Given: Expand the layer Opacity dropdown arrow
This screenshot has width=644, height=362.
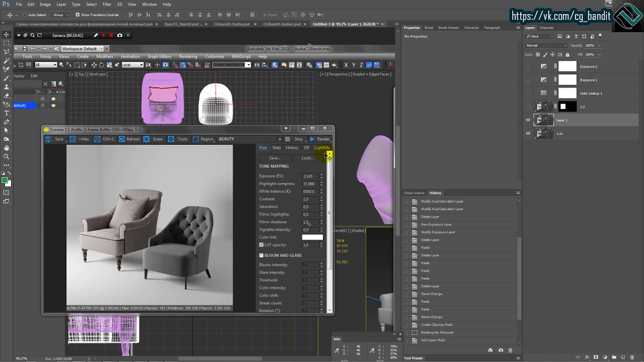Looking at the screenshot, I should coord(599,45).
